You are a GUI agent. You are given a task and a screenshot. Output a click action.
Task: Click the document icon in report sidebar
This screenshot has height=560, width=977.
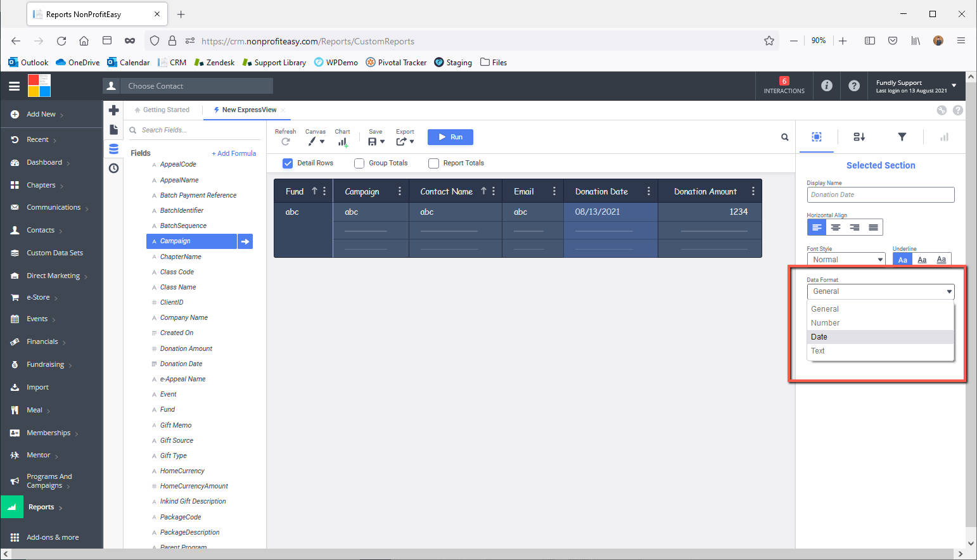click(114, 129)
